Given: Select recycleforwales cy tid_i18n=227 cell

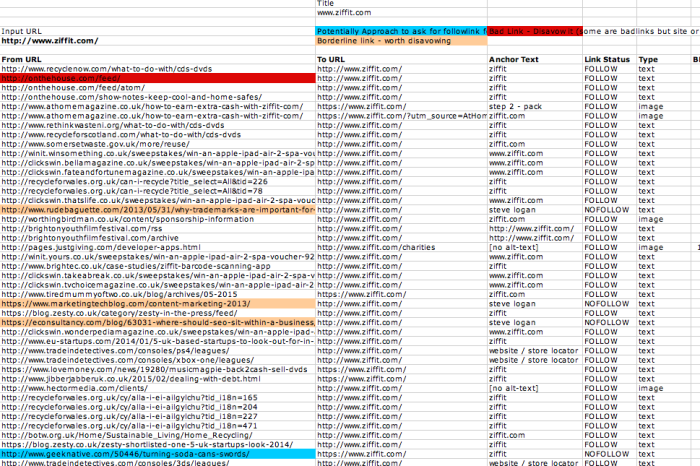Looking at the screenshot, I should pyautogui.click(x=158, y=416).
